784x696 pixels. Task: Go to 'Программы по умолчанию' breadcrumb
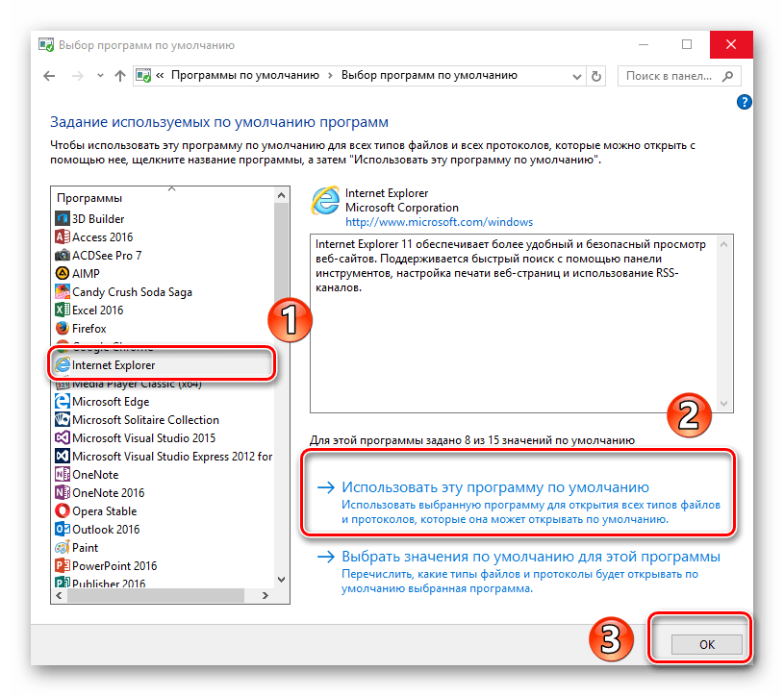pyautogui.click(x=246, y=75)
